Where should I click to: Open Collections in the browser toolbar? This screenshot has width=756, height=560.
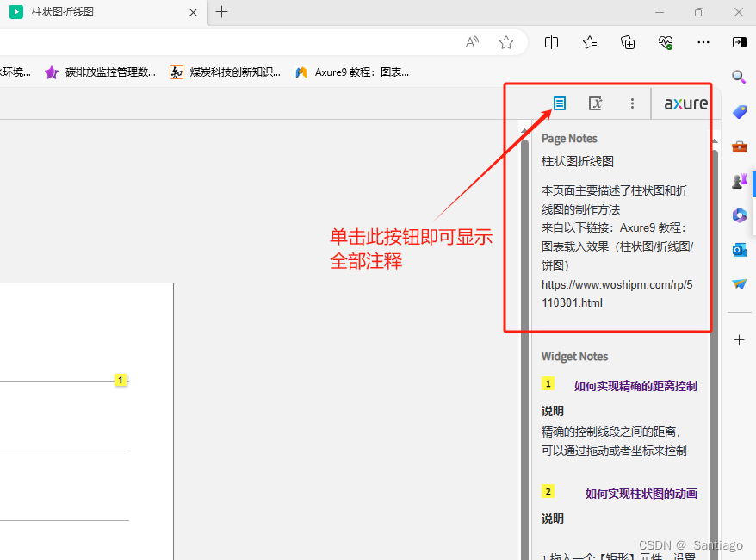(x=627, y=41)
